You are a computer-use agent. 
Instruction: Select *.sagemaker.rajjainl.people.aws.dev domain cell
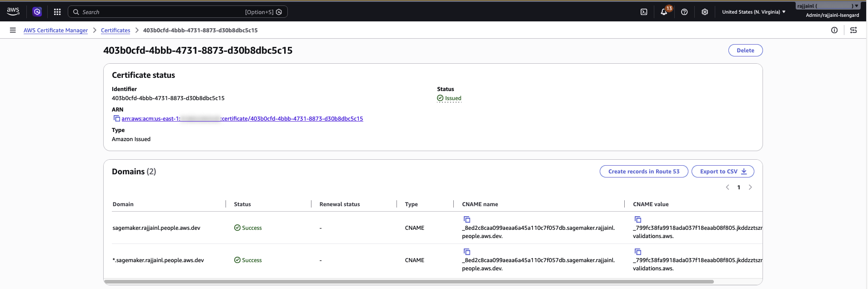pos(158,260)
